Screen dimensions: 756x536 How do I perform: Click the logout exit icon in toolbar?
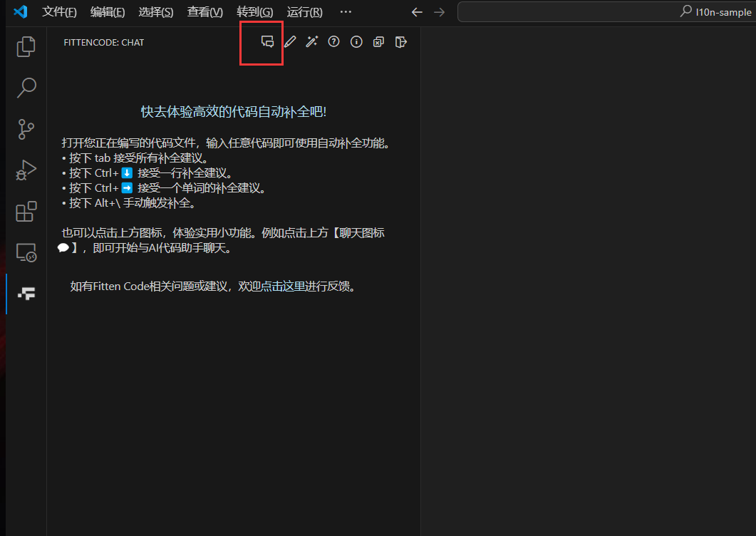400,41
